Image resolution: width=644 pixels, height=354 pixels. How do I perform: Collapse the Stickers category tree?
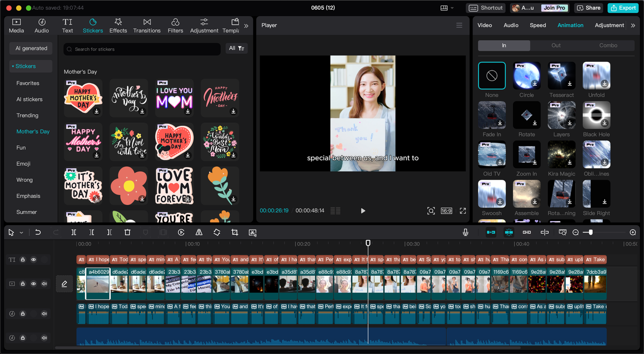click(x=13, y=66)
